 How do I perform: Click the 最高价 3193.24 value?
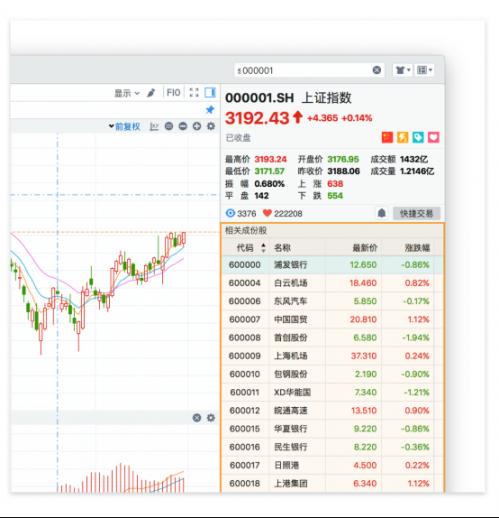click(x=270, y=159)
